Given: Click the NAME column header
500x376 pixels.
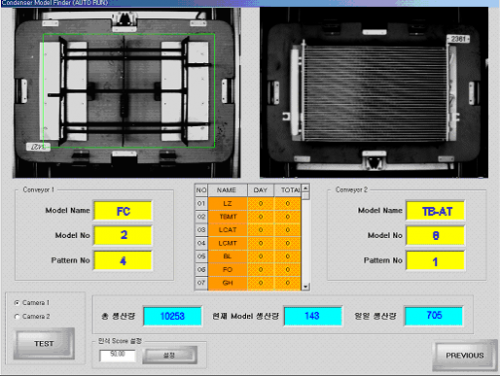Looking at the screenshot, I should [227, 190].
